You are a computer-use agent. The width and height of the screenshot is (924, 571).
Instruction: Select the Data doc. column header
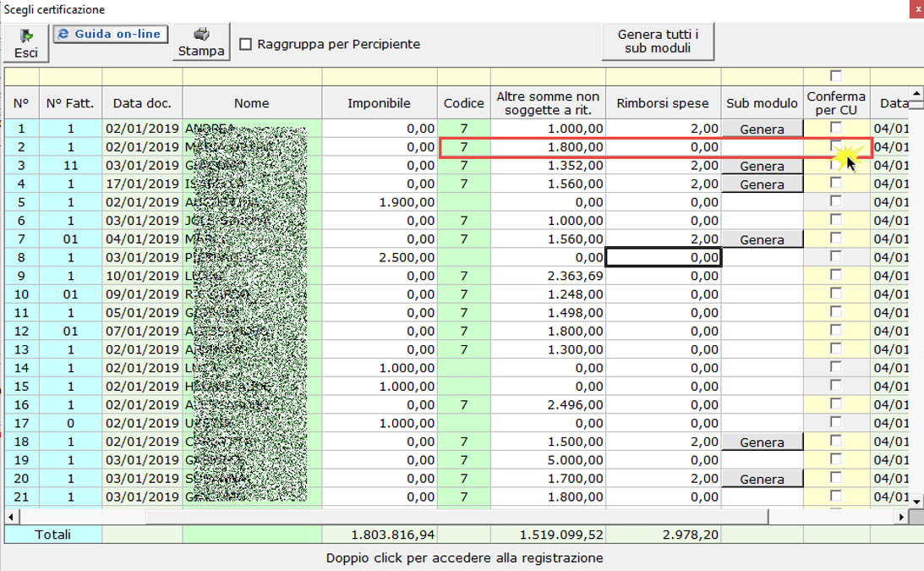click(142, 103)
